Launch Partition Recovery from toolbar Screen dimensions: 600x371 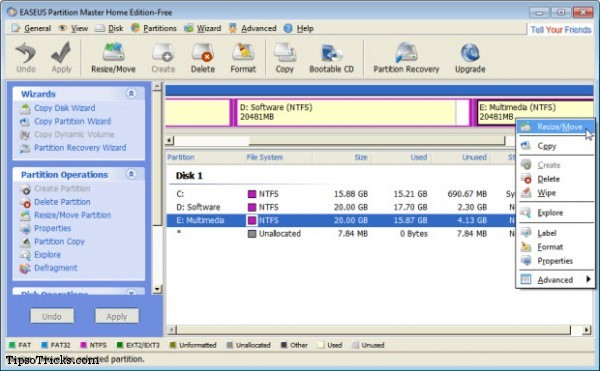pyautogui.click(x=406, y=57)
